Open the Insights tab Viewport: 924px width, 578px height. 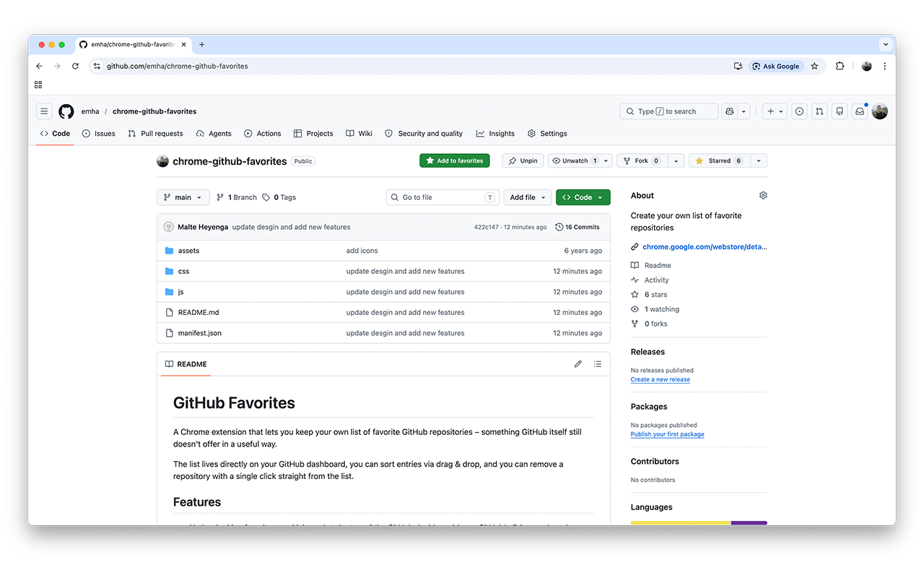click(x=495, y=134)
